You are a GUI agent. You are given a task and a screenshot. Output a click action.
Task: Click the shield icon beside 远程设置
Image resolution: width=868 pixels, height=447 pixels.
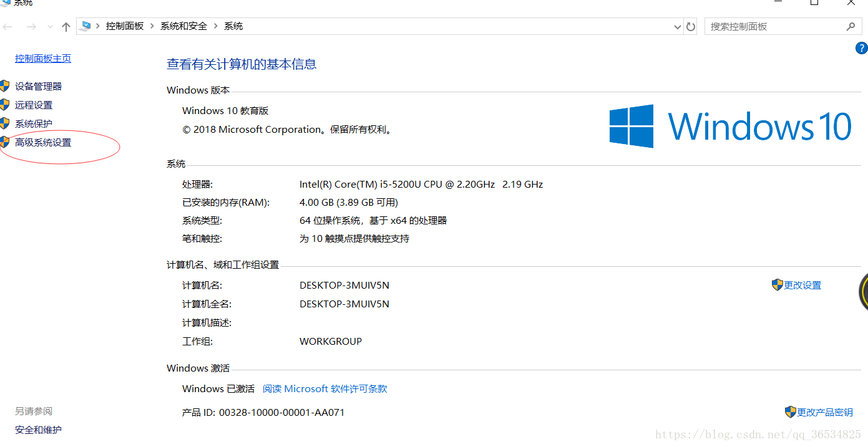pos(4,105)
